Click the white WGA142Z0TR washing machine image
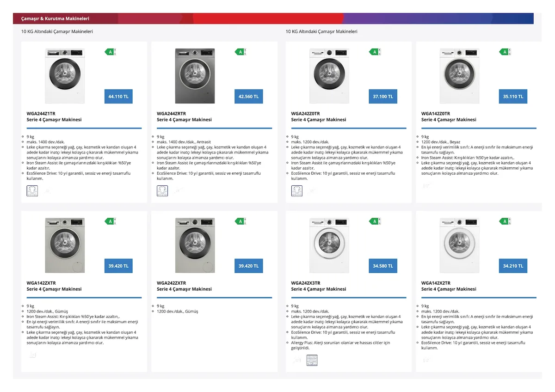555x392 pixels. point(459,76)
